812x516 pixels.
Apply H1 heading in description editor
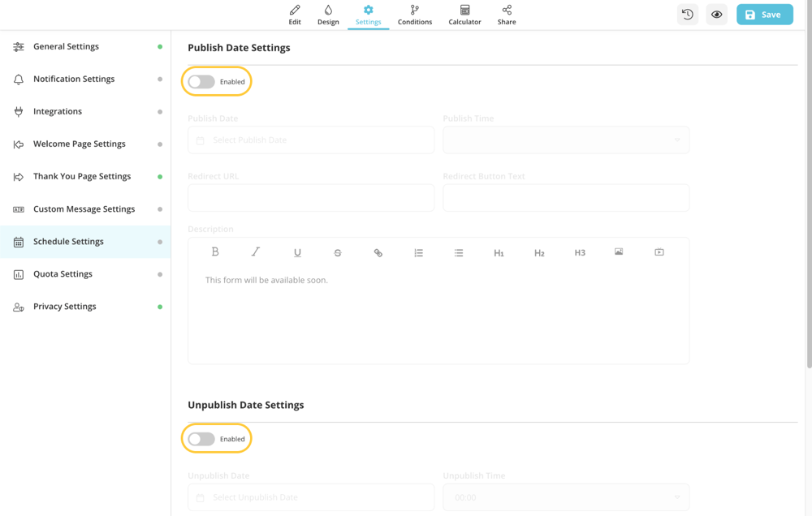499,252
